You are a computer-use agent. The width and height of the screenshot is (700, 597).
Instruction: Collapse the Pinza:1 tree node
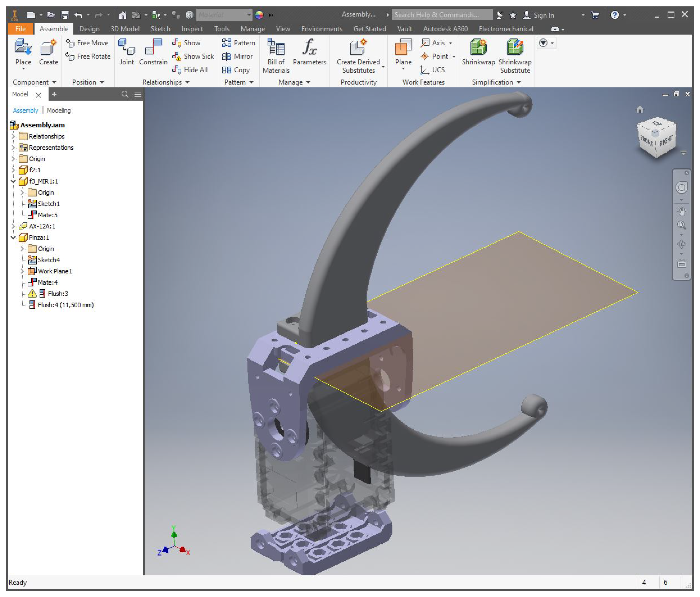[13, 238]
